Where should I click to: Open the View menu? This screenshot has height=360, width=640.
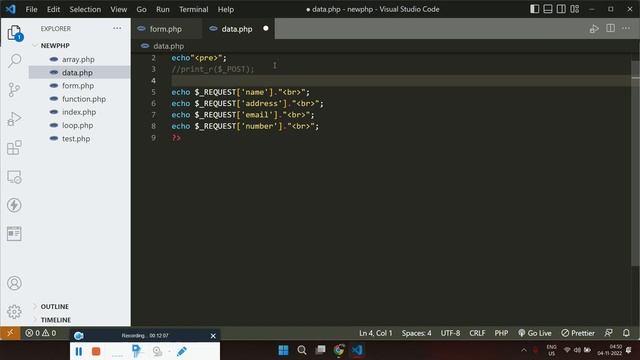coord(118,9)
